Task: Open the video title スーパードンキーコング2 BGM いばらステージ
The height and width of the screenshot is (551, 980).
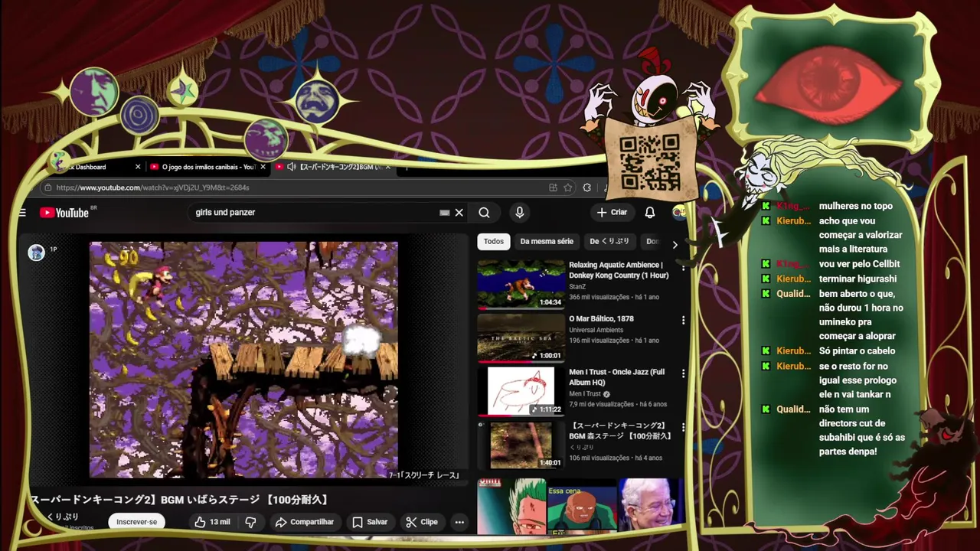Action: click(x=180, y=500)
